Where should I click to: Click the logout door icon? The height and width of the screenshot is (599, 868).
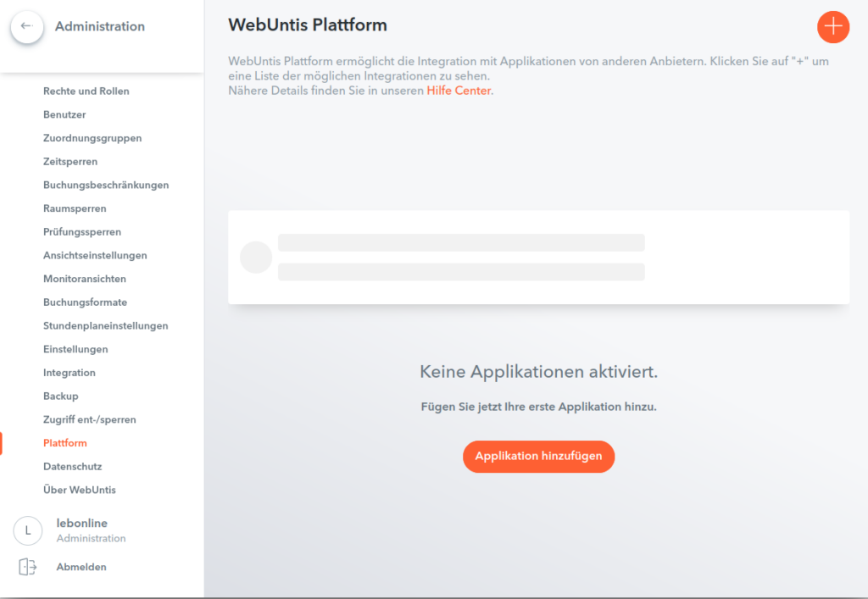(27, 567)
